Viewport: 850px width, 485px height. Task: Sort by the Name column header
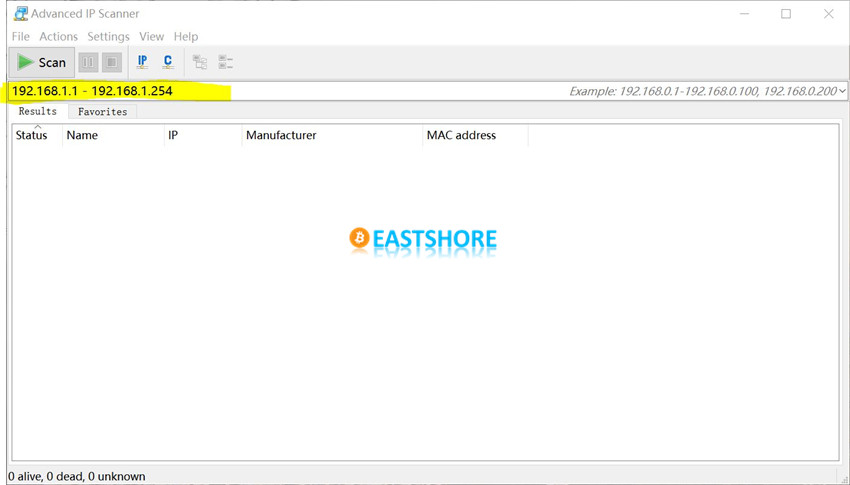[113, 135]
